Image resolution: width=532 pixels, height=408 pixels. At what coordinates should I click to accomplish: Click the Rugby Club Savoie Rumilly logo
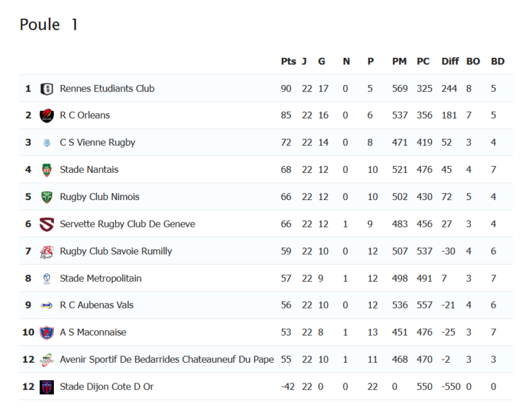(x=47, y=252)
